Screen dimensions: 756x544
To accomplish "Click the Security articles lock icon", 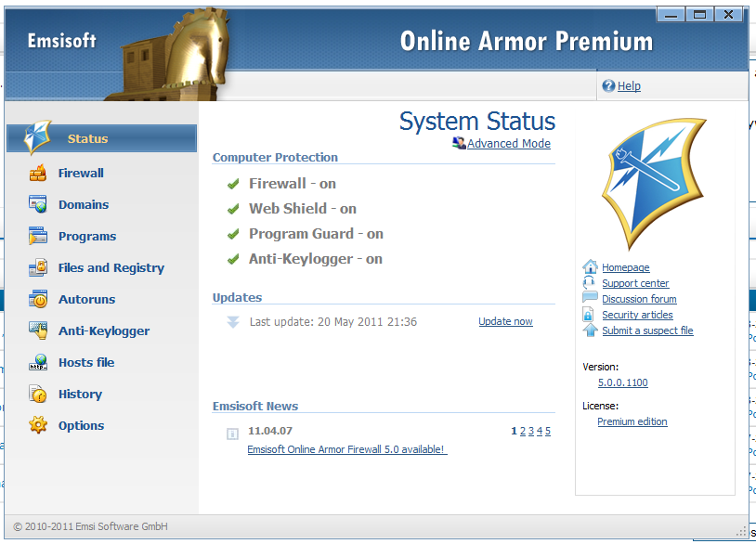I will (x=588, y=315).
